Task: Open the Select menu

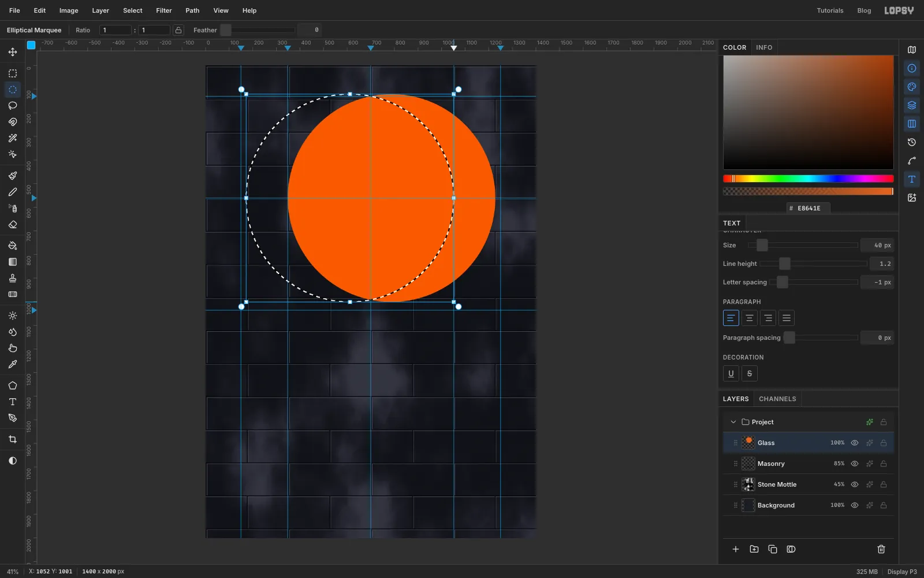Action: coord(133,10)
